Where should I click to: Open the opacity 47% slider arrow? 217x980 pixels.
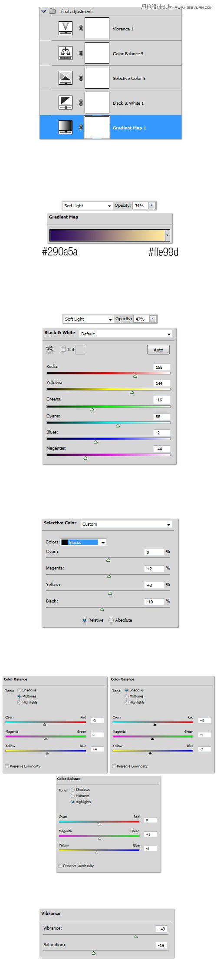(x=152, y=319)
